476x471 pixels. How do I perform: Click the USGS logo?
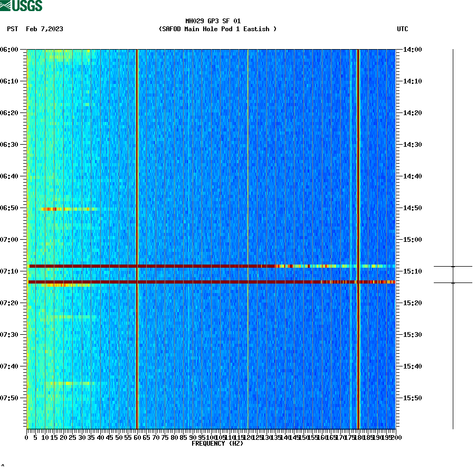point(21,5)
